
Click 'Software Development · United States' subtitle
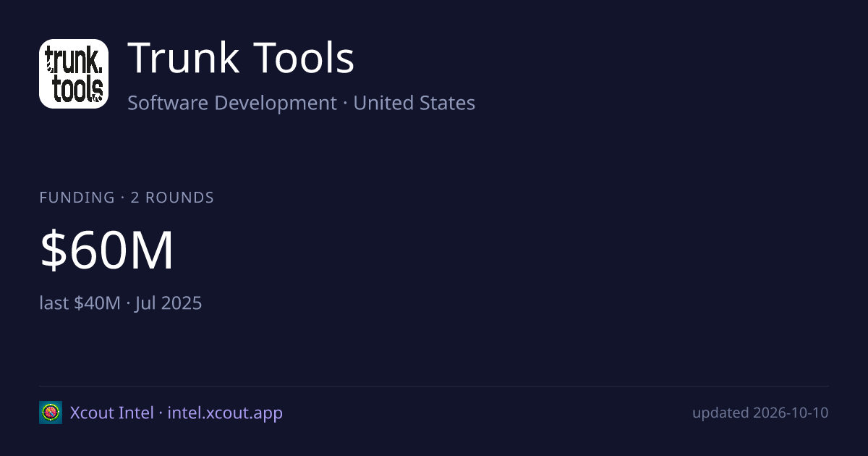point(302,103)
